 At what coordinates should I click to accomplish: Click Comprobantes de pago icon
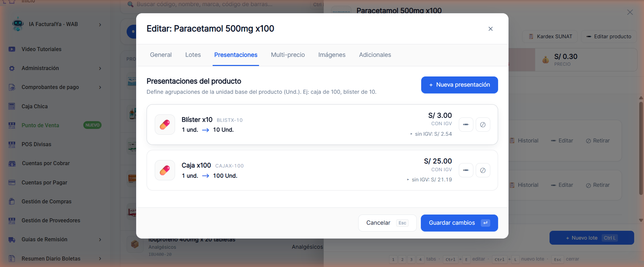tap(12, 87)
